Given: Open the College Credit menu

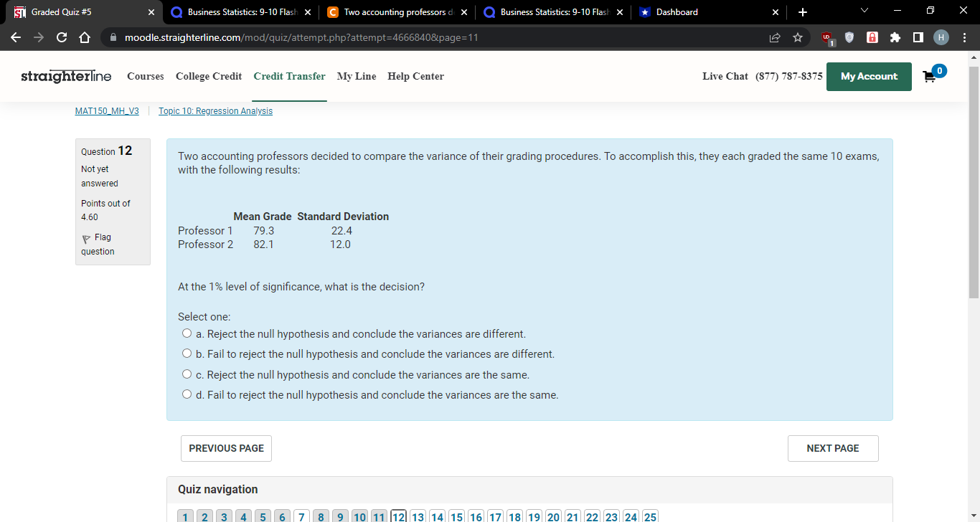Looking at the screenshot, I should tap(209, 76).
